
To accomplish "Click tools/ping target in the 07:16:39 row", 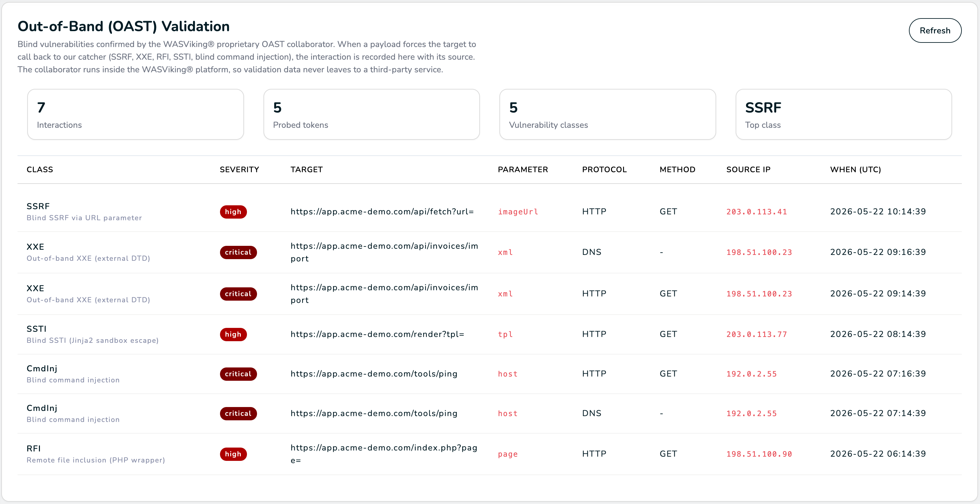I will 374,374.
